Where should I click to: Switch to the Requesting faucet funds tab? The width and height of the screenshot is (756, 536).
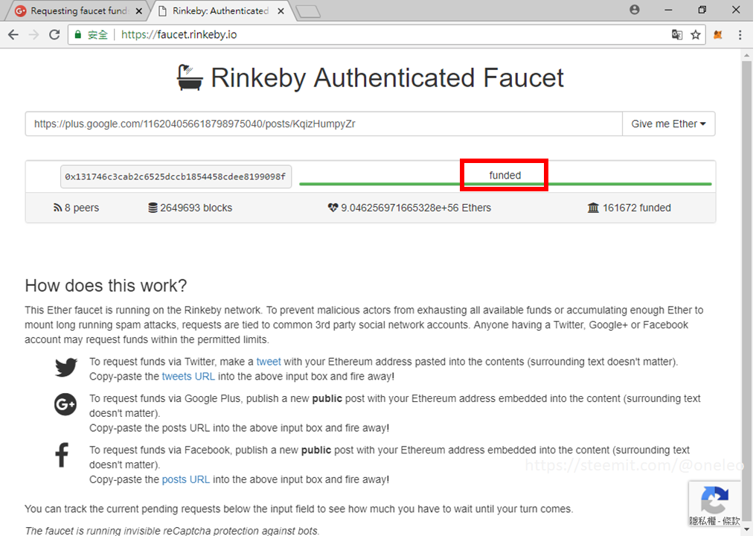77,10
